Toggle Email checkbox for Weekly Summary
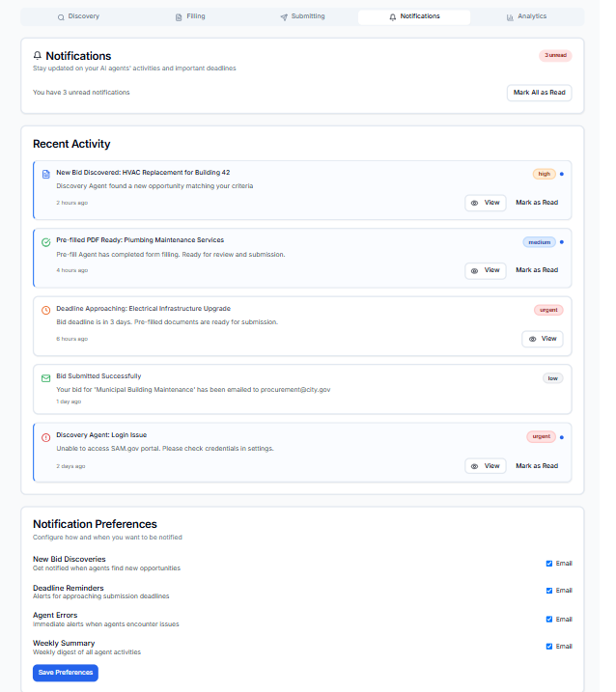The image size is (616, 692). coord(549,646)
